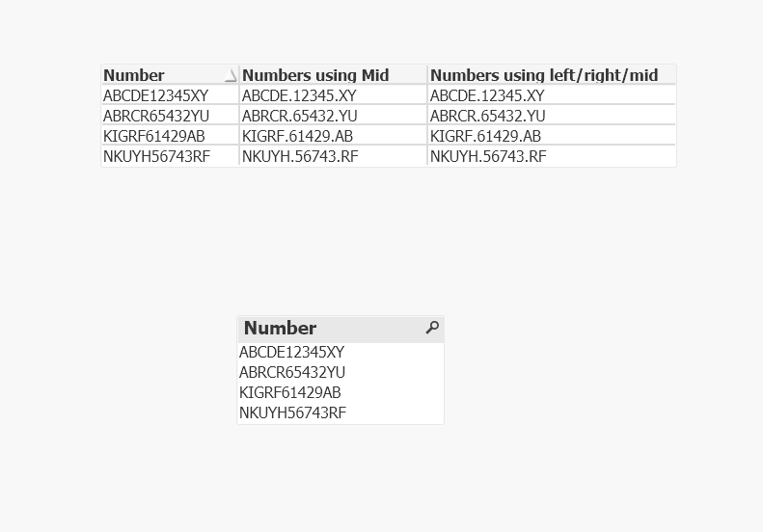The height and width of the screenshot is (532, 763).
Task: Select ABCDE12345XY in the Number list box
Action: click(x=291, y=352)
